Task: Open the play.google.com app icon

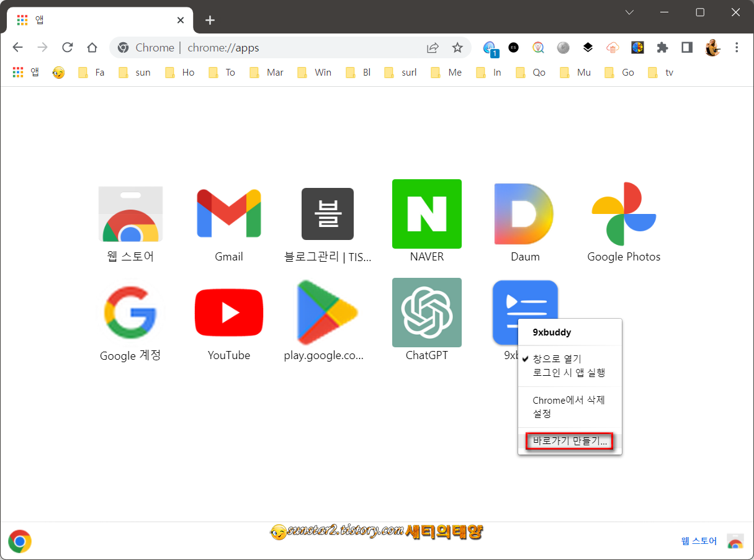Action: [x=328, y=313]
